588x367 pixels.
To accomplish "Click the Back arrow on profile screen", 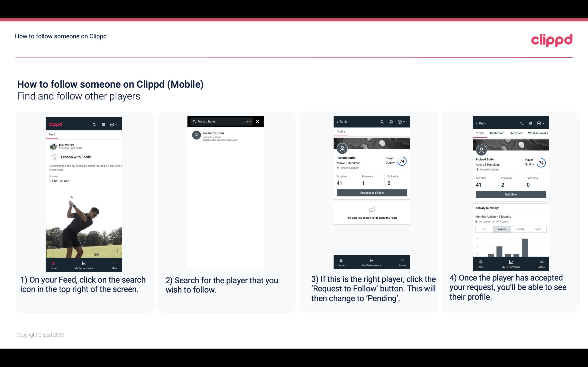I will (x=338, y=121).
